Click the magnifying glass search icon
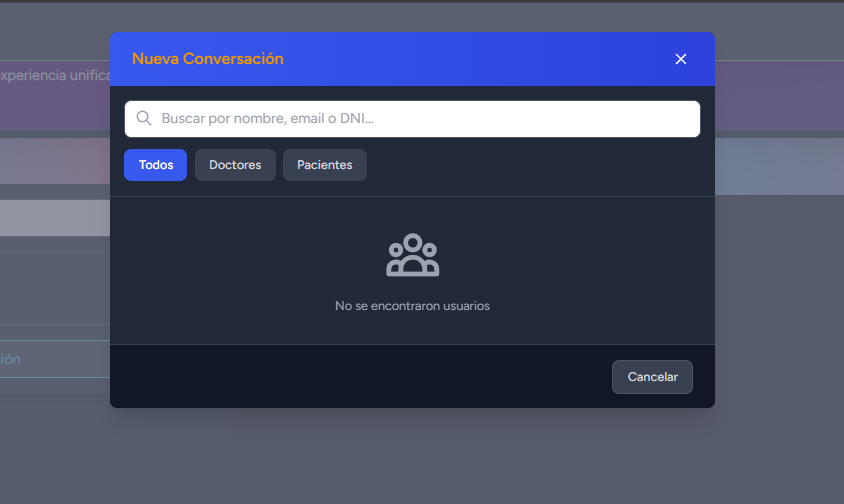This screenshot has width=844, height=504. [144, 118]
